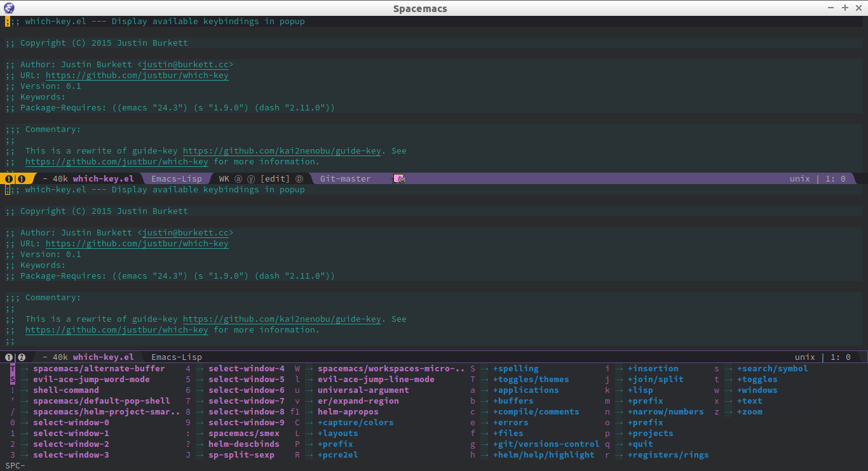Screen dimensions: 868x471
Task: Expand the +git/versions-control prefix group
Action: [x=546, y=444]
